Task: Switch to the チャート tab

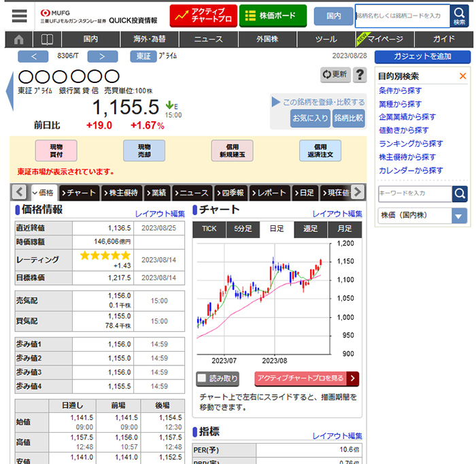Action: 79,193
